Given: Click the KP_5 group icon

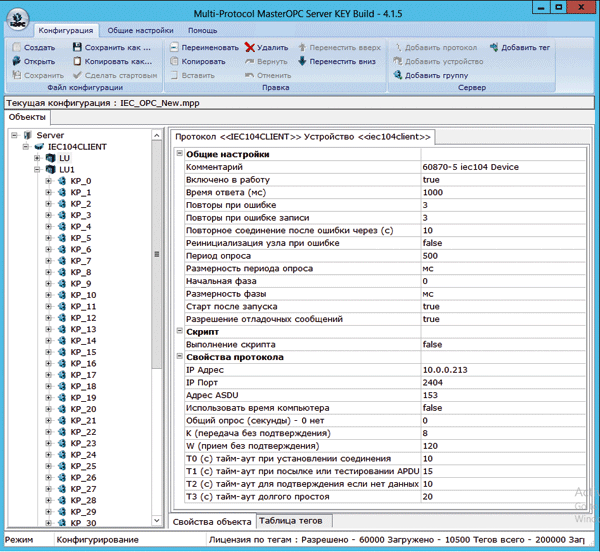Looking at the screenshot, I should 62,238.
